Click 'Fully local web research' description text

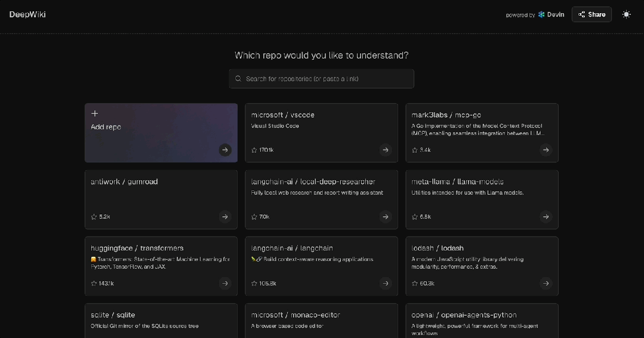(317, 193)
